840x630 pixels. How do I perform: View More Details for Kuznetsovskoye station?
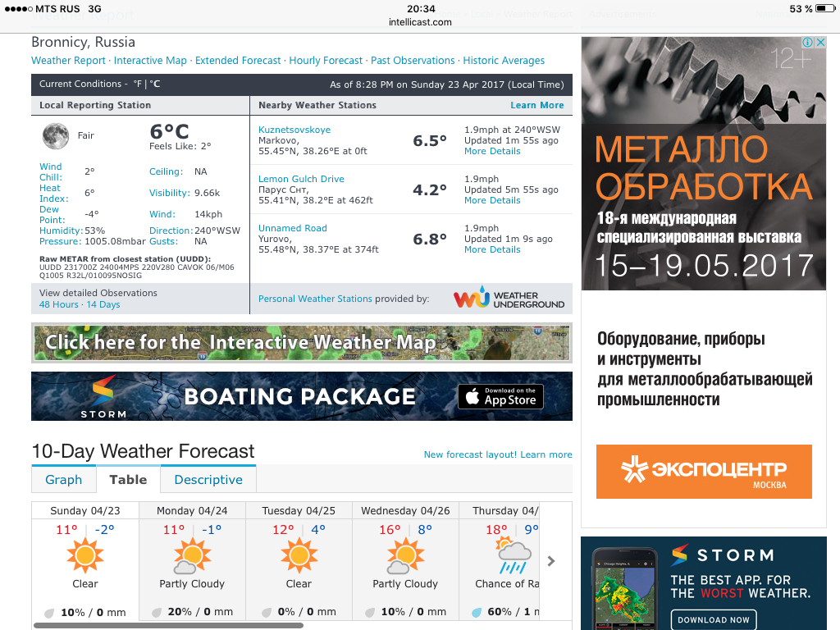click(492, 151)
